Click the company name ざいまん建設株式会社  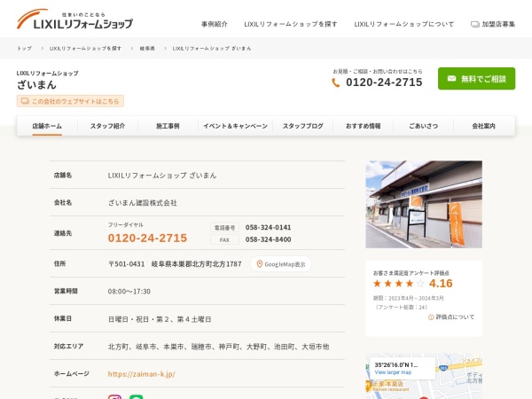(x=143, y=202)
